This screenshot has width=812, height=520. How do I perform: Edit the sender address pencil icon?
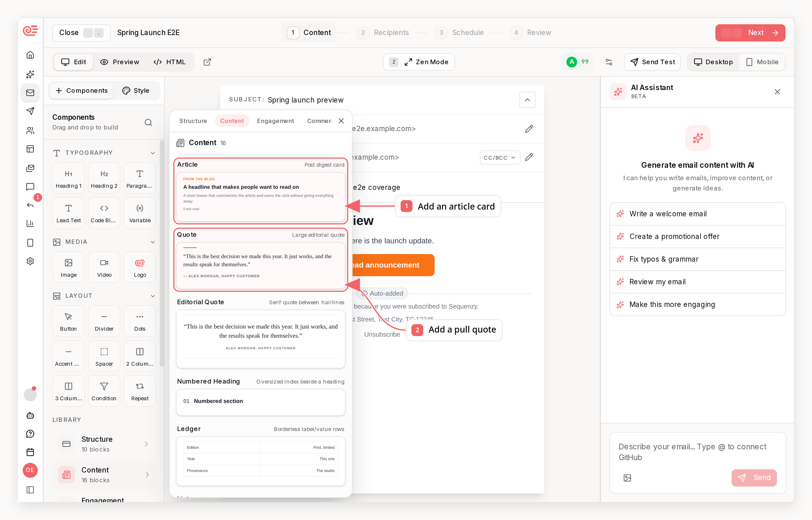click(529, 129)
